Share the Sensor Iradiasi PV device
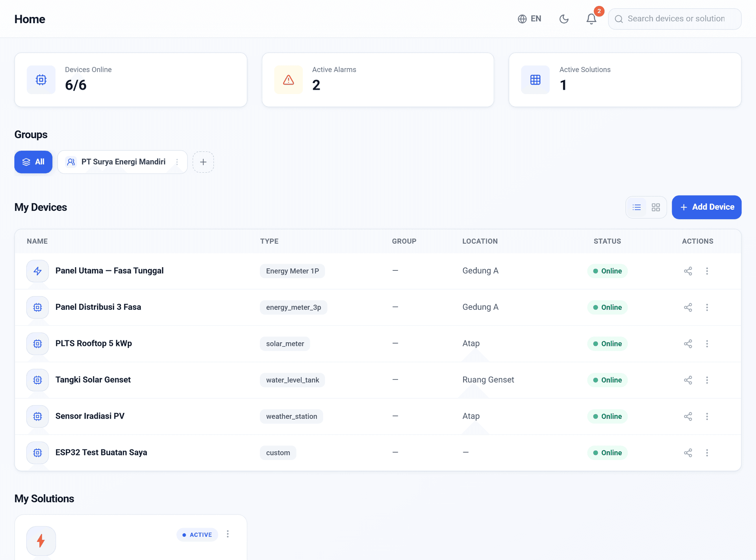 tap(688, 416)
